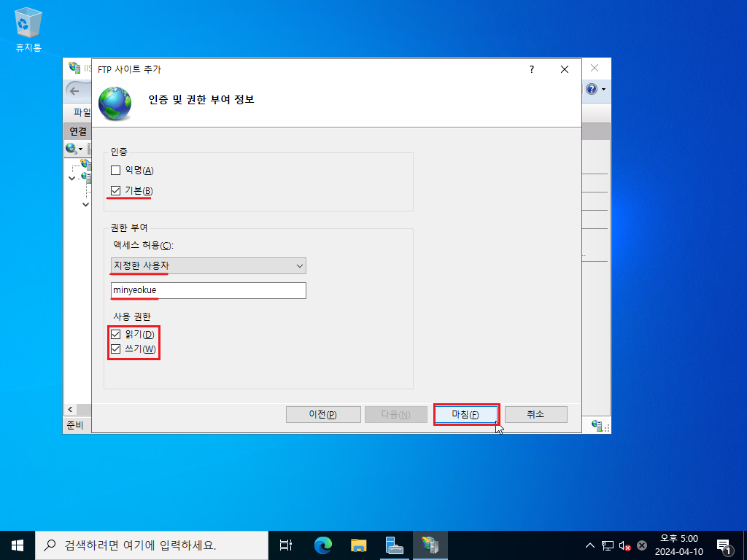747x560 pixels.
Task: Enable the 익명(A) anonymous authentication checkbox
Action: click(x=116, y=170)
